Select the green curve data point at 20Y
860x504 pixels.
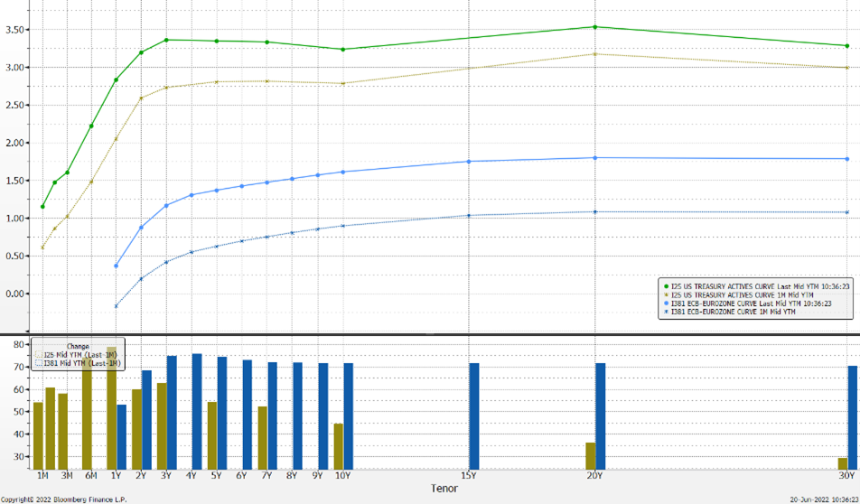tap(594, 27)
